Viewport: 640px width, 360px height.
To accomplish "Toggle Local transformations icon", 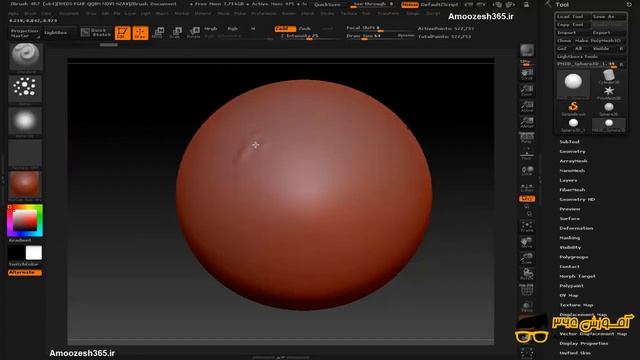I will (x=527, y=171).
